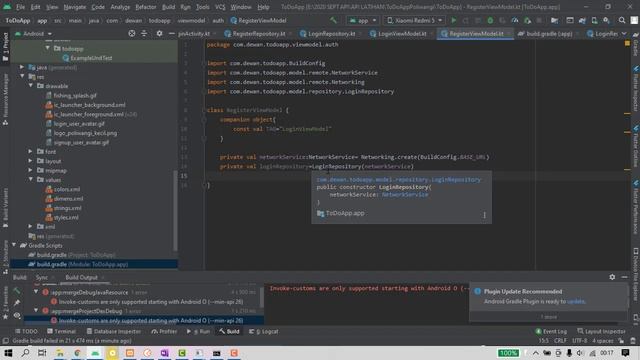Image resolution: width=640 pixels, height=360 pixels.
Task: Open the Project side tool window tab
Action: [x=5, y=47]
